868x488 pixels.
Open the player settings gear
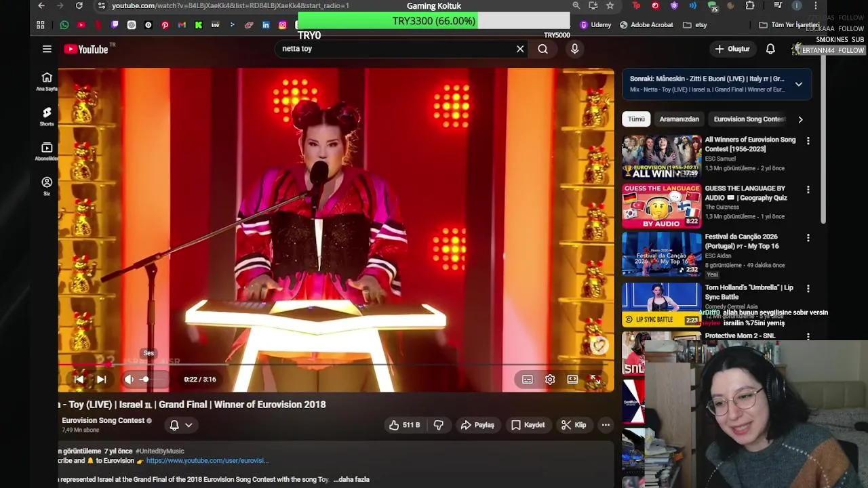(x=550, y=380)
